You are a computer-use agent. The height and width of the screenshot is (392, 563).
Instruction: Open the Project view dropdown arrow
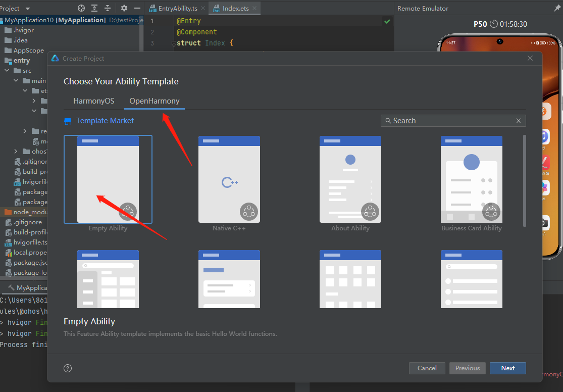pyautogui.click(x=28, y=9)
